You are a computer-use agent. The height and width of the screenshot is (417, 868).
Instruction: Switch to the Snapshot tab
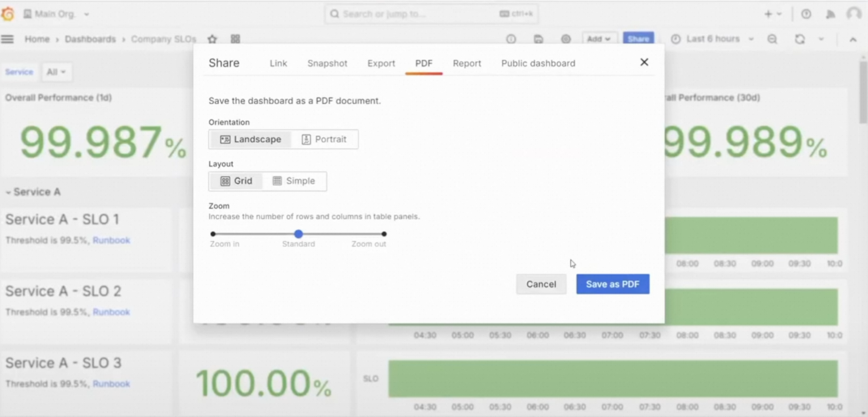(x=327, y=63)
